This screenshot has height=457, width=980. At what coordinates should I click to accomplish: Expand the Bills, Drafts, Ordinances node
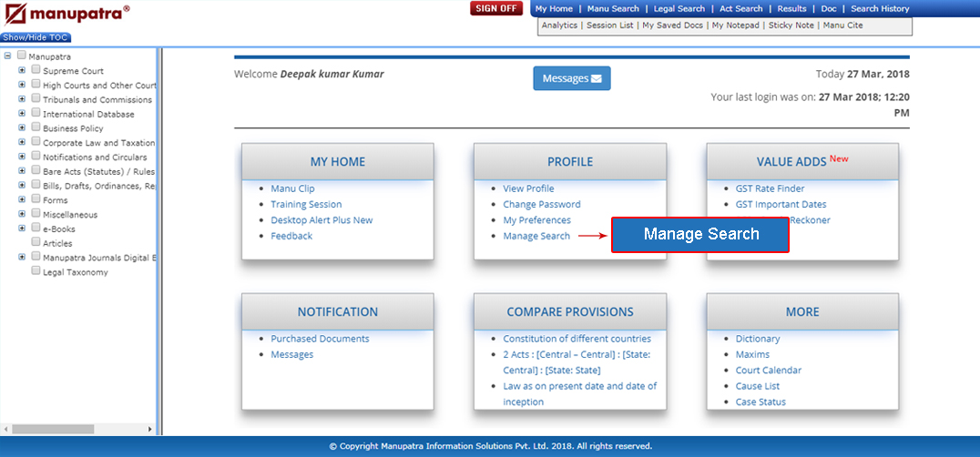tap(22, 185)
